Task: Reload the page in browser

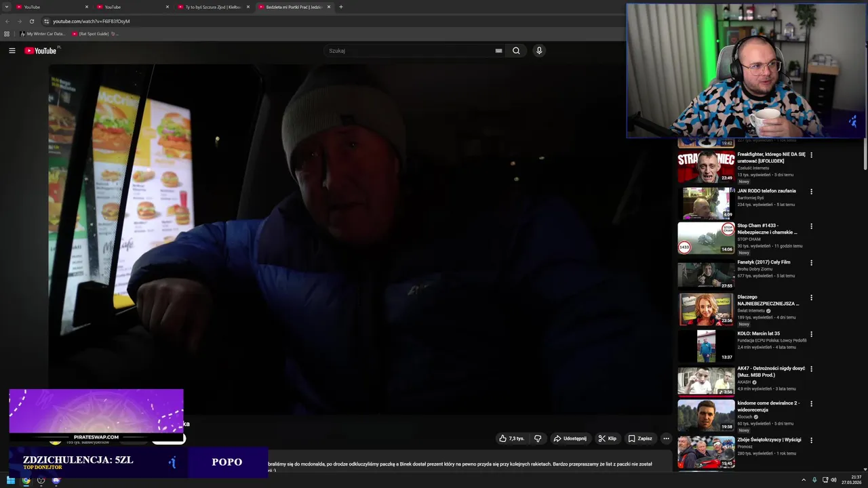Action: [32, 21]
